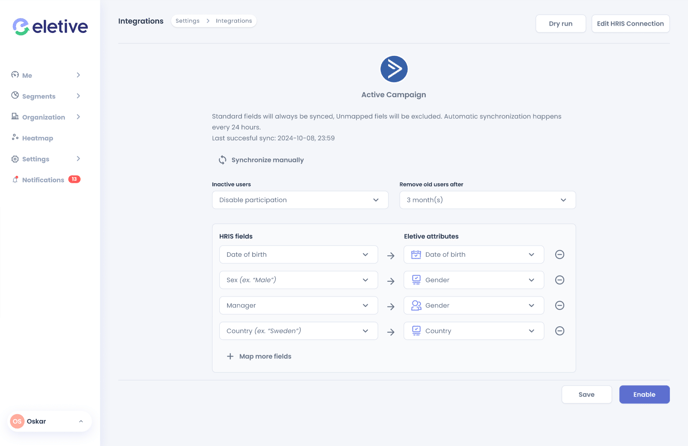Screen dimensions: 688x446
Task: Save the integration settings
Action: [587, 395]
